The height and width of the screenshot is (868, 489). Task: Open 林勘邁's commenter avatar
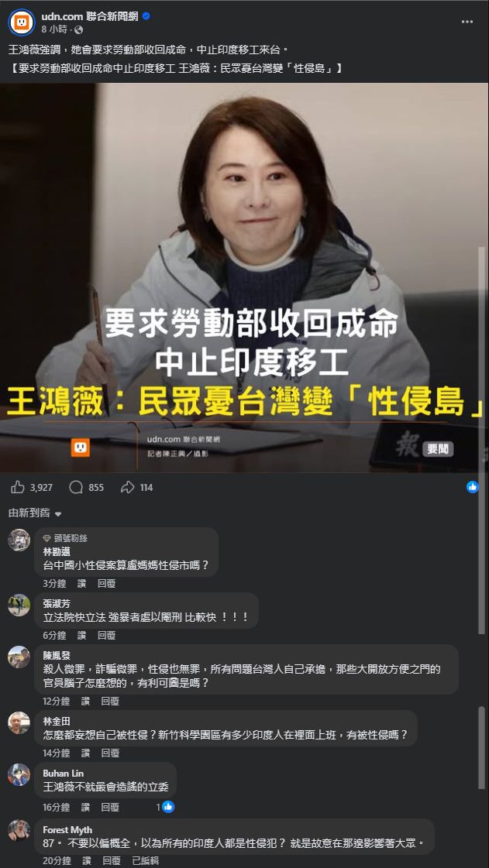[x=19, y=539]
